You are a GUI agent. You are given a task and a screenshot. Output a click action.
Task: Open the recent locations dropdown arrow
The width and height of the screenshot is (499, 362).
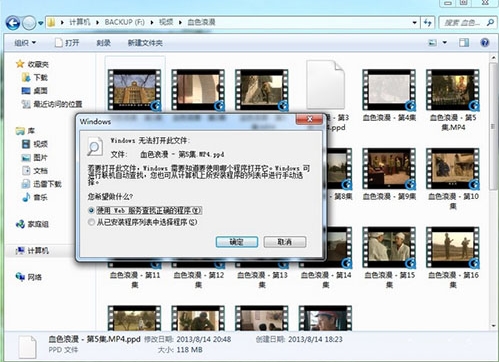41,23
